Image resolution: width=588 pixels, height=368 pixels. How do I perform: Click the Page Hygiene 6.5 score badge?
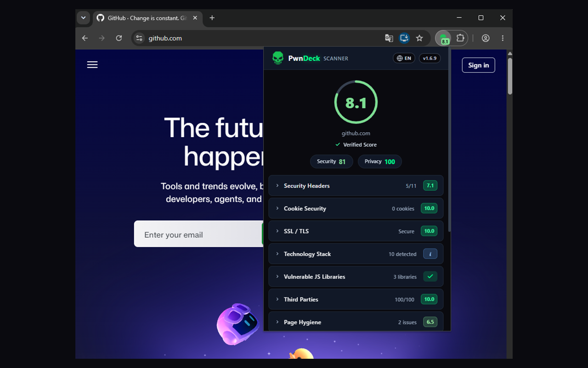(x=430, y=322)
